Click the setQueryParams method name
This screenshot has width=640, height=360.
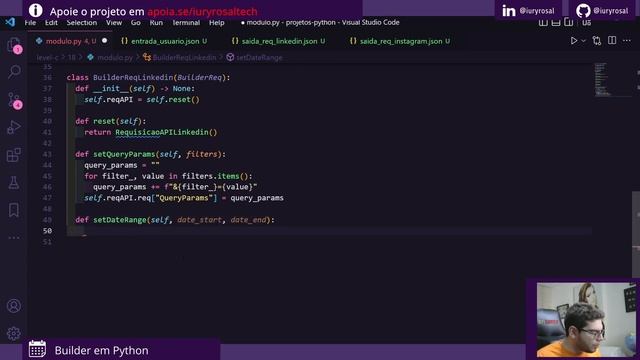tap(124, 154)
